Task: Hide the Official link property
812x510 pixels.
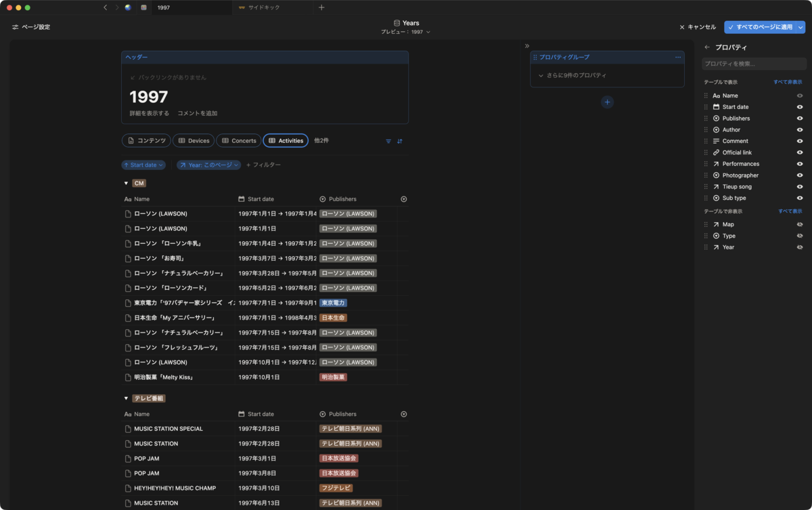Action: [x=800, y=152]
